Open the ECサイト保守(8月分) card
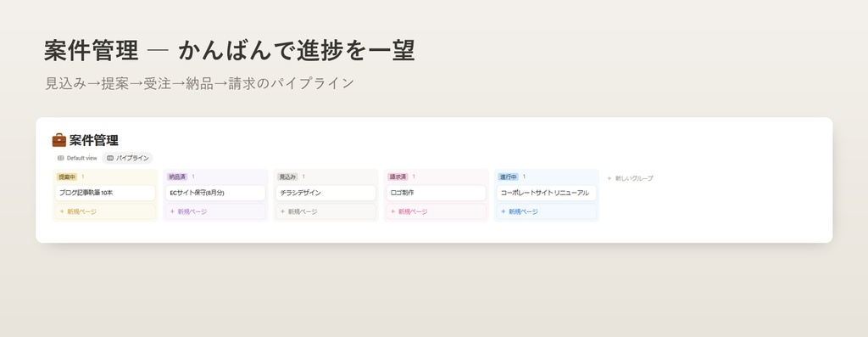The height and width of the screenshot is (337, 868). [215, 193]
